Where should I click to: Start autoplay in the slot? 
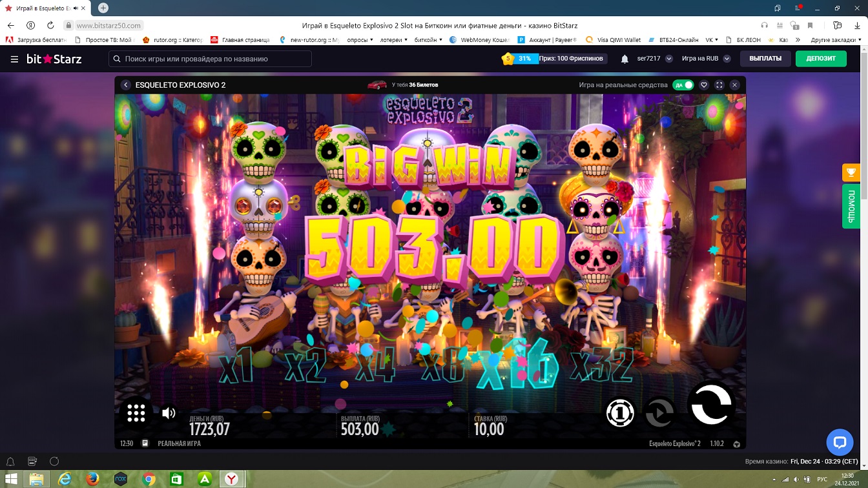660,413
